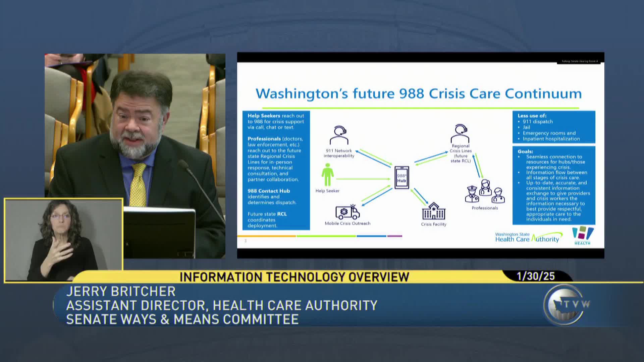Click the Crisis Facility building icon
This screenshot has width=644, height=362.
pyautogui.click(x=433, y=211)
